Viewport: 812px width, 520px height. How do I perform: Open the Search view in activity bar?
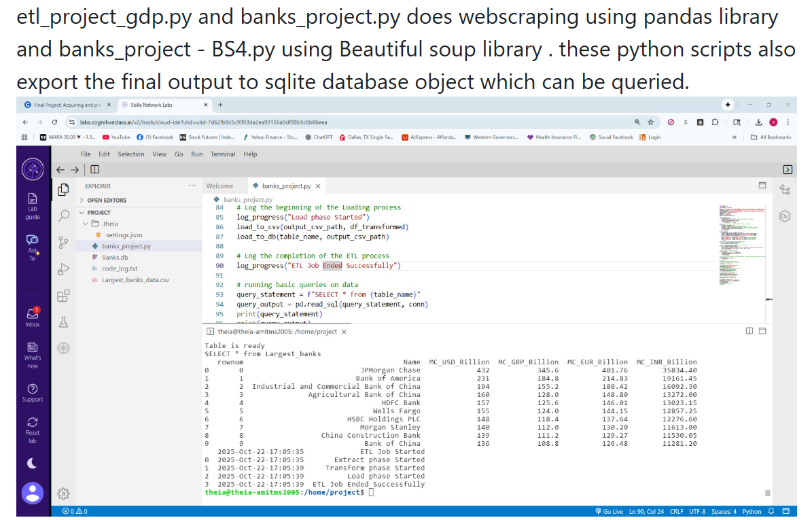tap(63, 215)
